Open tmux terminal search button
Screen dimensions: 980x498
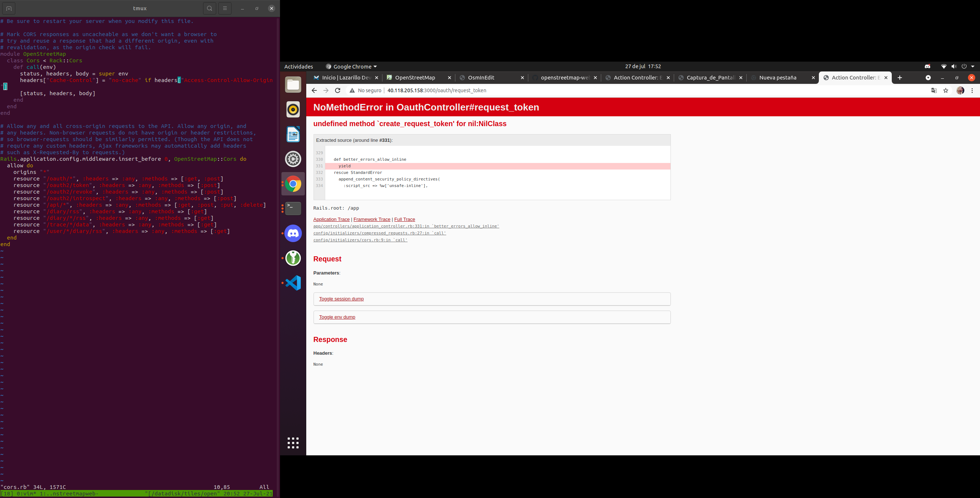209,8
